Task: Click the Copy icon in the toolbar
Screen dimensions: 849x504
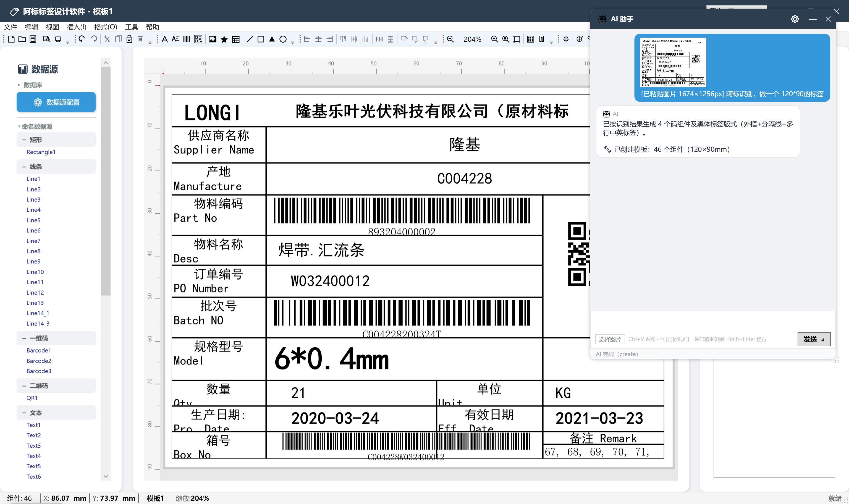Action: click(118, 39)
